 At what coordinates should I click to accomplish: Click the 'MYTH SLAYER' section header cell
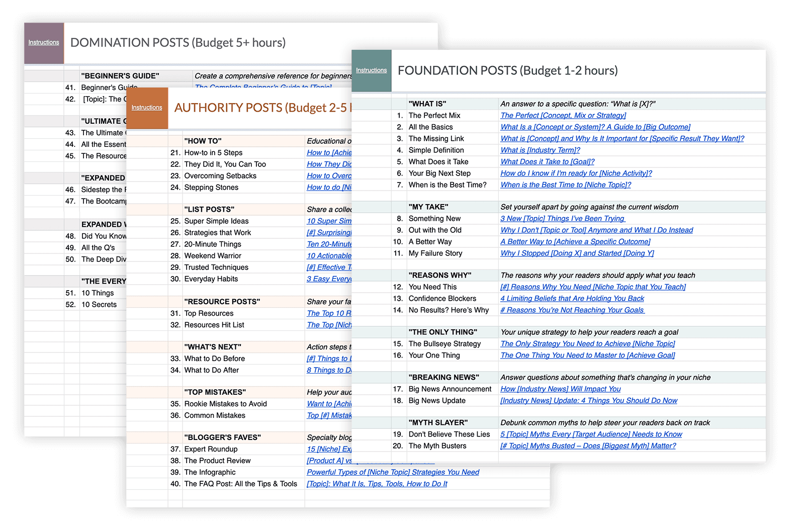[438, 423]
